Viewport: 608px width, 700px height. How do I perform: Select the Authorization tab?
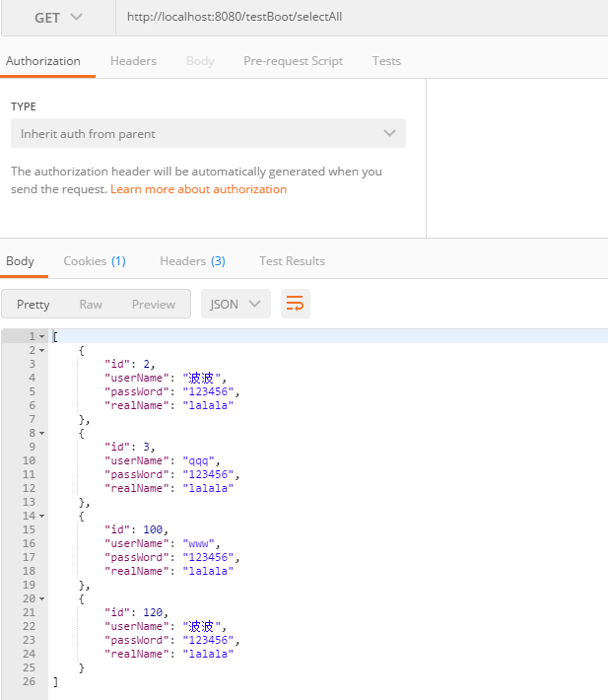pyautogui.click(x=43, y=61)
